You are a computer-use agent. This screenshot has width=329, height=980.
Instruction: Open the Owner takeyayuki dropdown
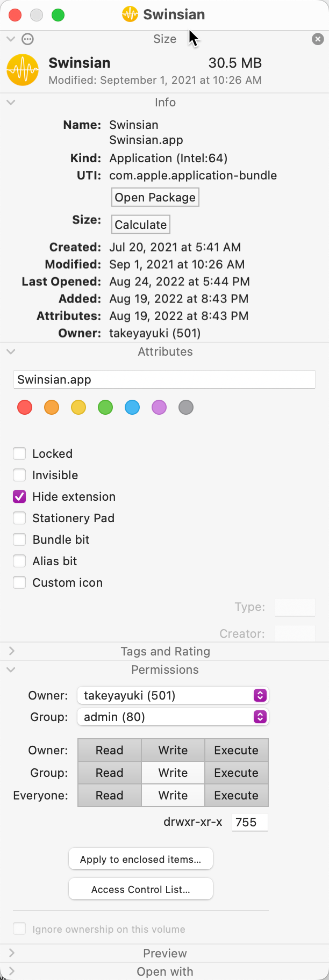click(x=173, y=695)
